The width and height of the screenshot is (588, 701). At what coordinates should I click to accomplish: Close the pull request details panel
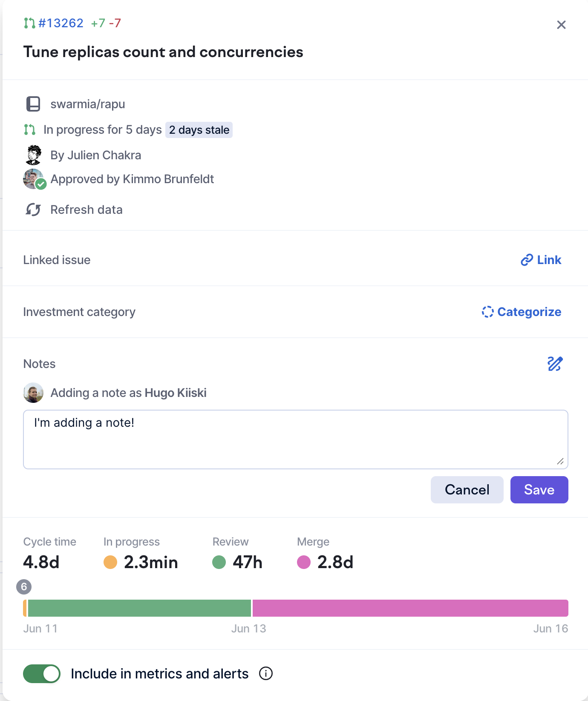coord(561,25)
